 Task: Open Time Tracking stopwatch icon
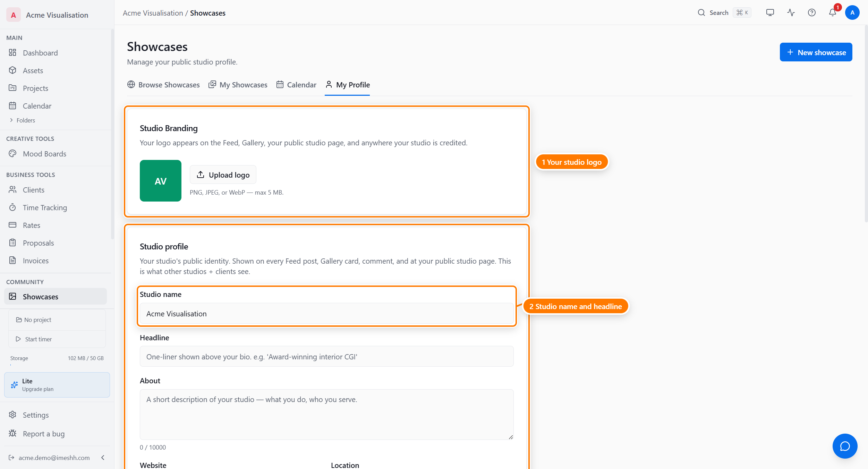coord(12,207)
